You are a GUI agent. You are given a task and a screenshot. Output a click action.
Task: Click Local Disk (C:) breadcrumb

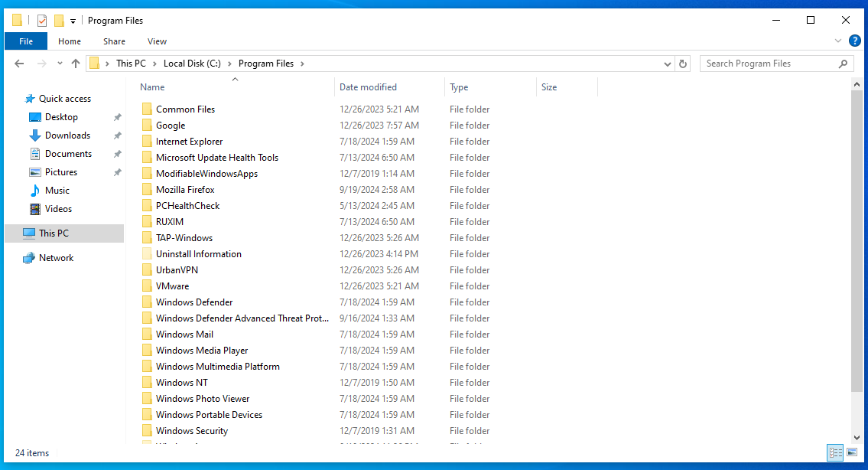tap(192, 64)
